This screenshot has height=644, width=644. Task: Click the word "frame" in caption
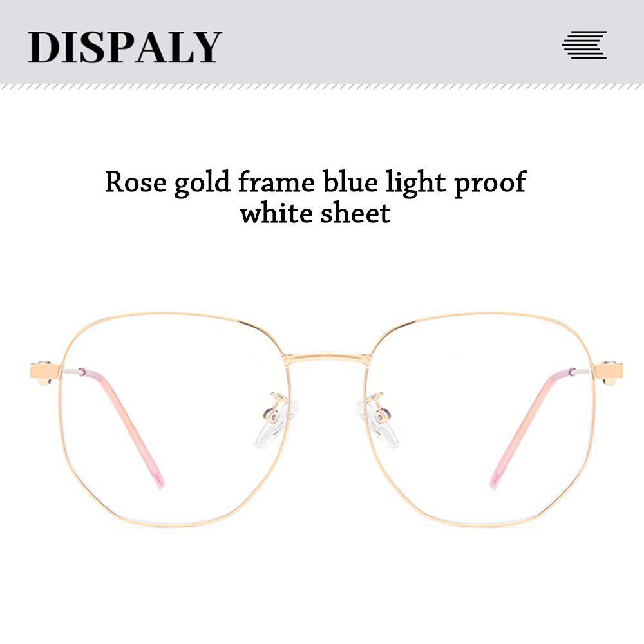(276, 182)
